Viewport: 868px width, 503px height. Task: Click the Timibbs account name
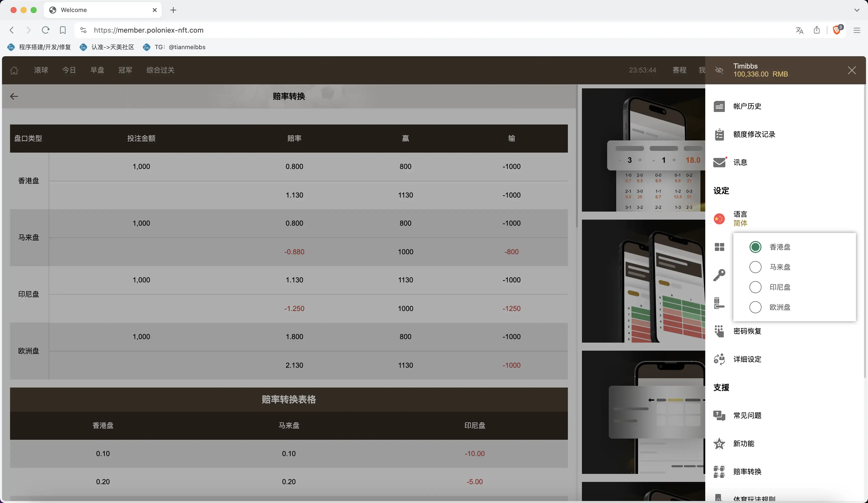[x=745, y=66]
